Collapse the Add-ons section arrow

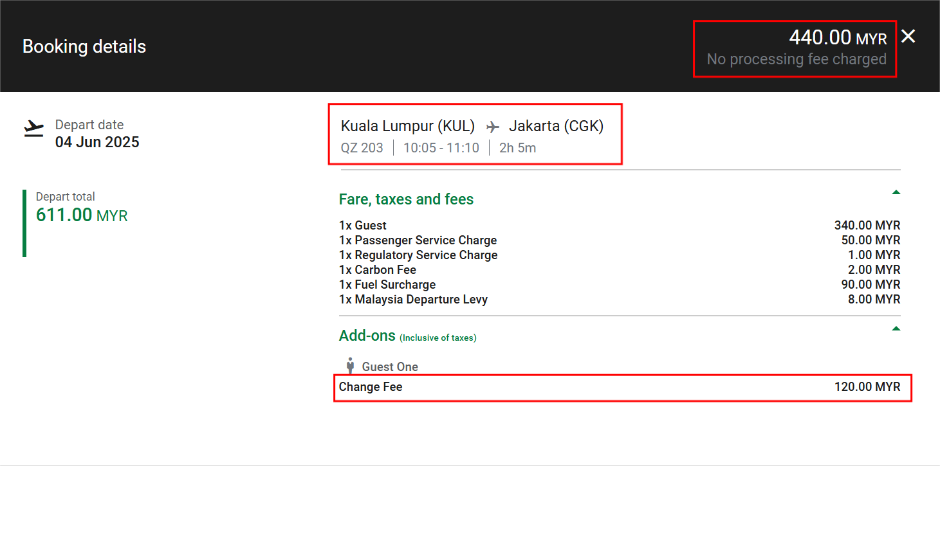click(896, 329)
